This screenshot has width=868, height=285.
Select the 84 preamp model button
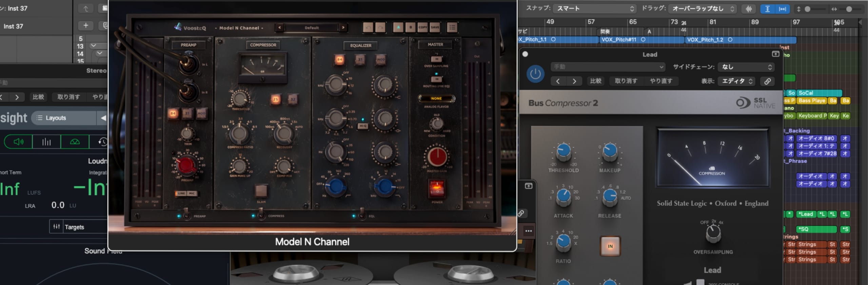point(173,113)
